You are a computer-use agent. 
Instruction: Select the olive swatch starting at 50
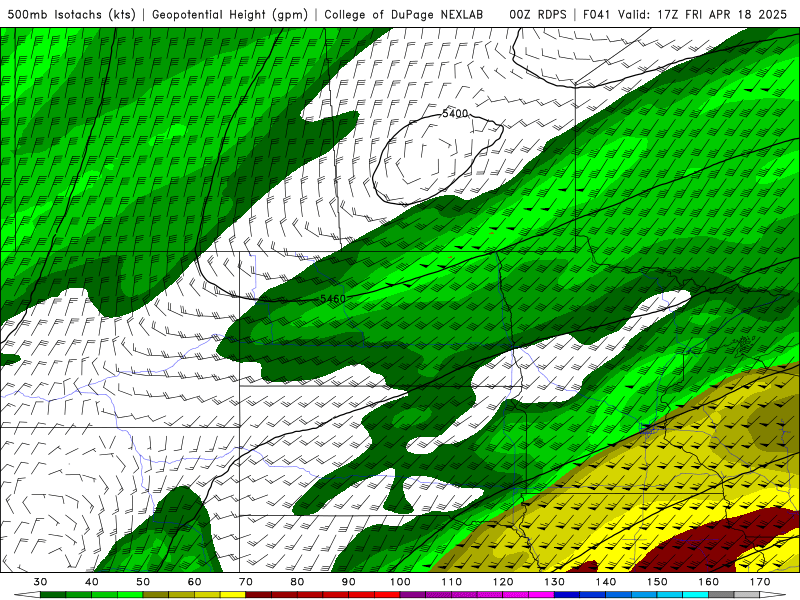156,595
